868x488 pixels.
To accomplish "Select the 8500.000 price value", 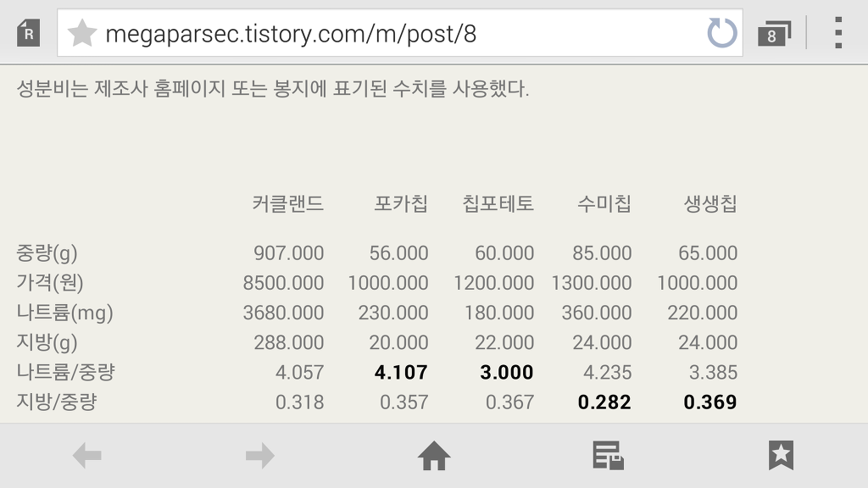I will [x=283, y=283].
